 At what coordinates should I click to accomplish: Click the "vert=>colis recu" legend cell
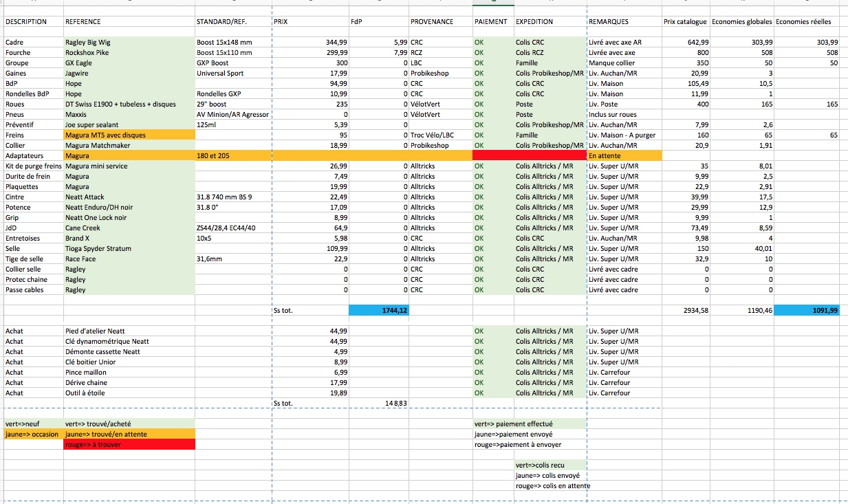(549, 465)
